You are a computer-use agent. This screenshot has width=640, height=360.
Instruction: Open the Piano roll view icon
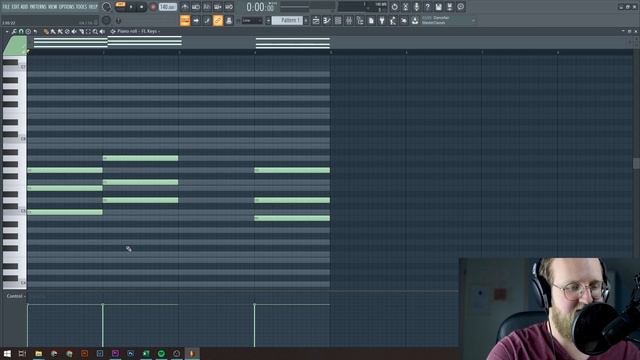327,20
